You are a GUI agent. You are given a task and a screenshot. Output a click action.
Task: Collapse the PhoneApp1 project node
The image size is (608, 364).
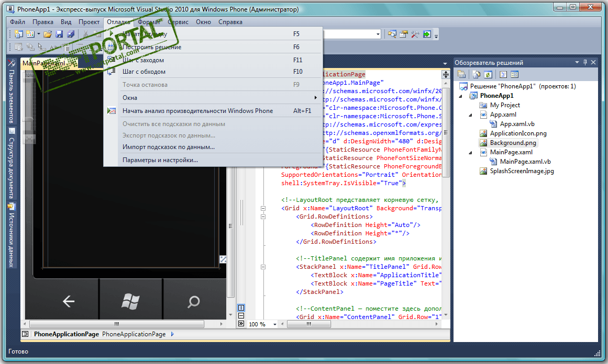coord(461,96)
